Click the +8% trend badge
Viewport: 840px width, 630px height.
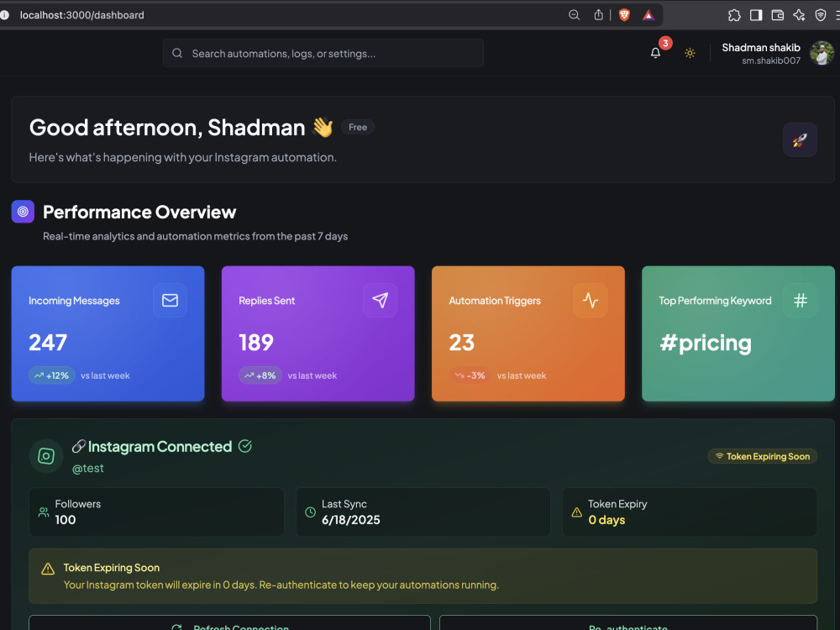tap(260, 375)
